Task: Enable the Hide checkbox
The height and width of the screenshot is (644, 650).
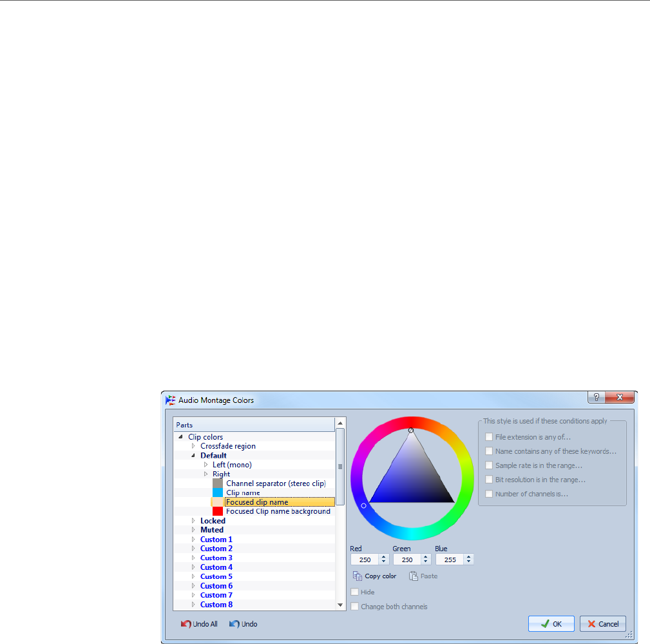Action: pyautogui.click(x=354, y=592)
